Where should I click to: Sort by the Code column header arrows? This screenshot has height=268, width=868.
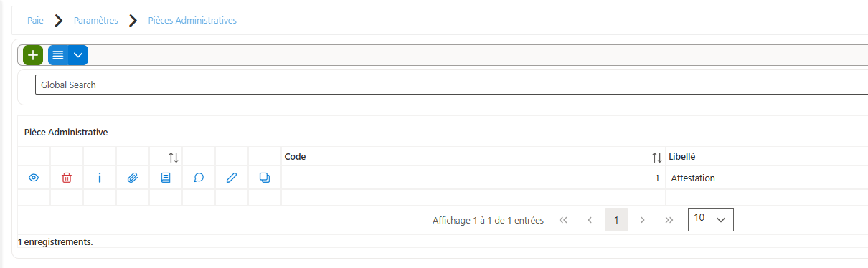pyautogui.click(x=656, y=157)
